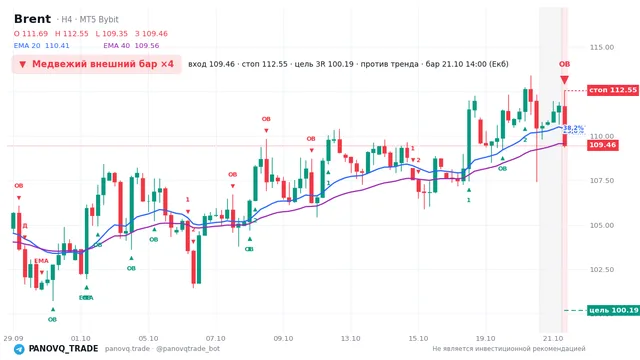Click the 29.09 date axis label
The height and width of the screenshot is (360, 640).
click(x=13, y=339)
